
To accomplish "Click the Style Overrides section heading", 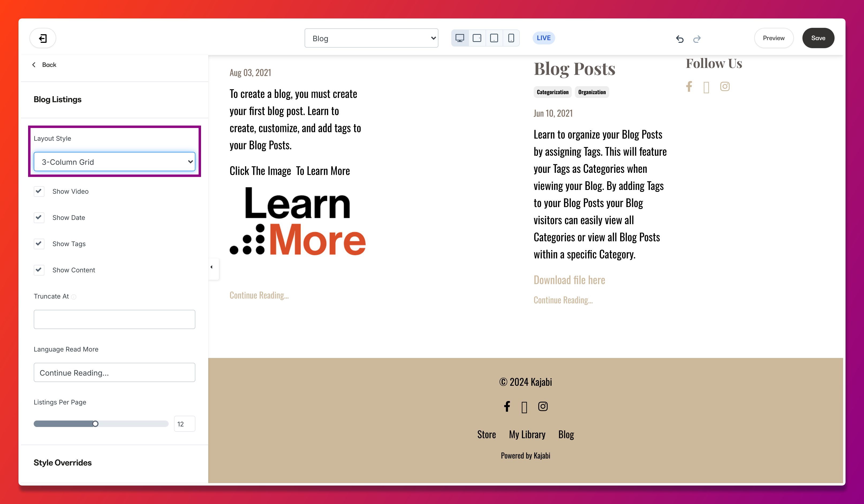I will click(62, 463).
